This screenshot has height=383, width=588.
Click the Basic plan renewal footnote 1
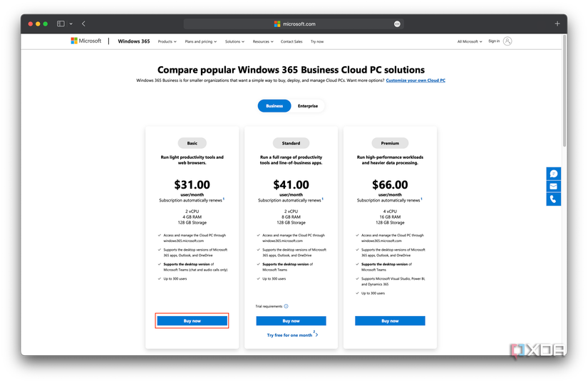coord(224,199)
